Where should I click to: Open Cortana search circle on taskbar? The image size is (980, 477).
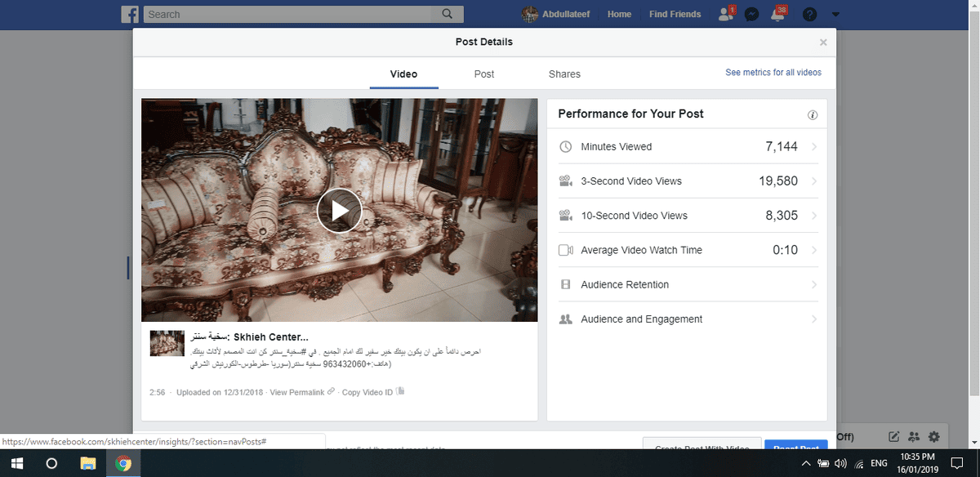click(51, 463)
